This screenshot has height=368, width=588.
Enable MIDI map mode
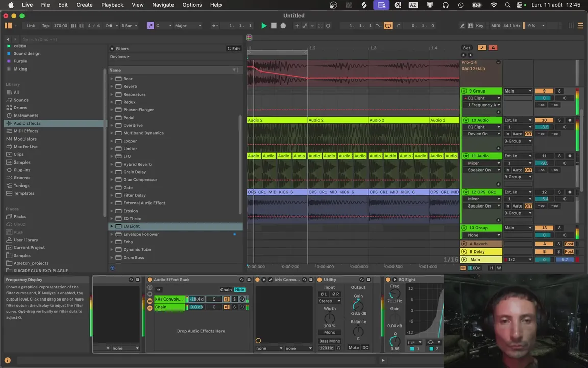pyautogui.click(x=496, y=26)
